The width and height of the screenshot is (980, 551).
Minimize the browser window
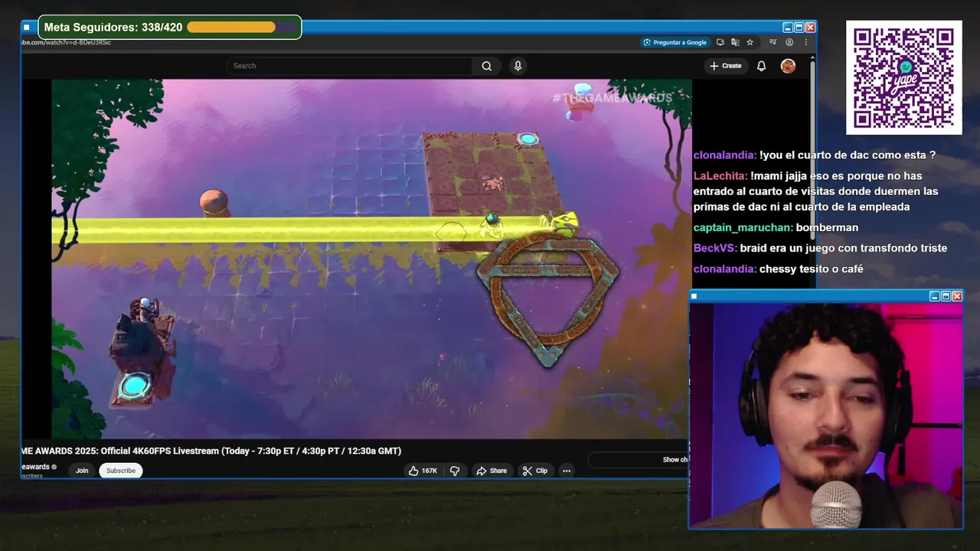click(x=787, y=28)
